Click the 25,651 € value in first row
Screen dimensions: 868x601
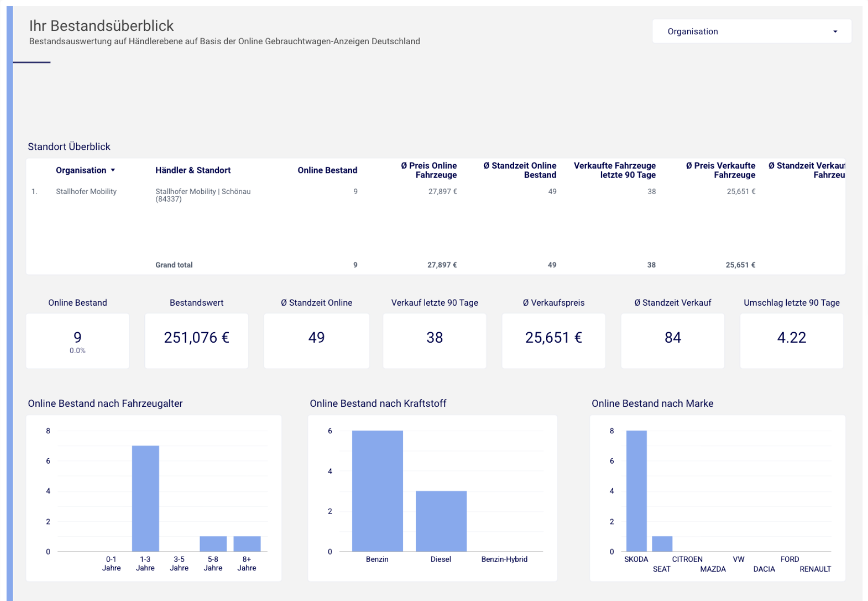coord(741,192)
